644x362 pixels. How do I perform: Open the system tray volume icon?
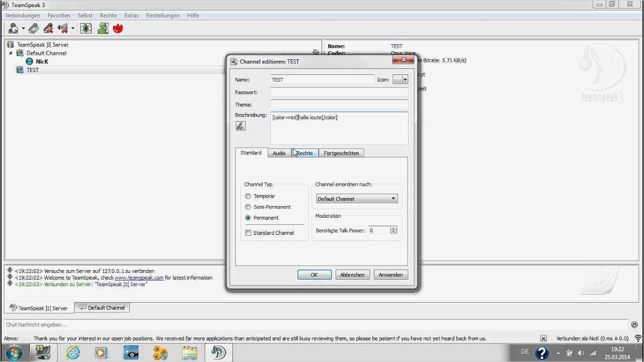coord(581,353)
